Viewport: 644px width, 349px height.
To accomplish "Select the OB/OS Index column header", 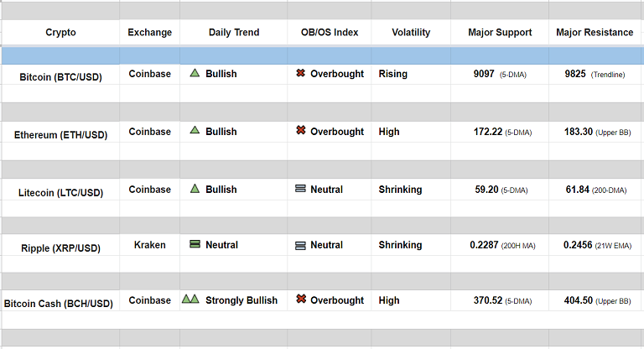I will click(330, 33).
